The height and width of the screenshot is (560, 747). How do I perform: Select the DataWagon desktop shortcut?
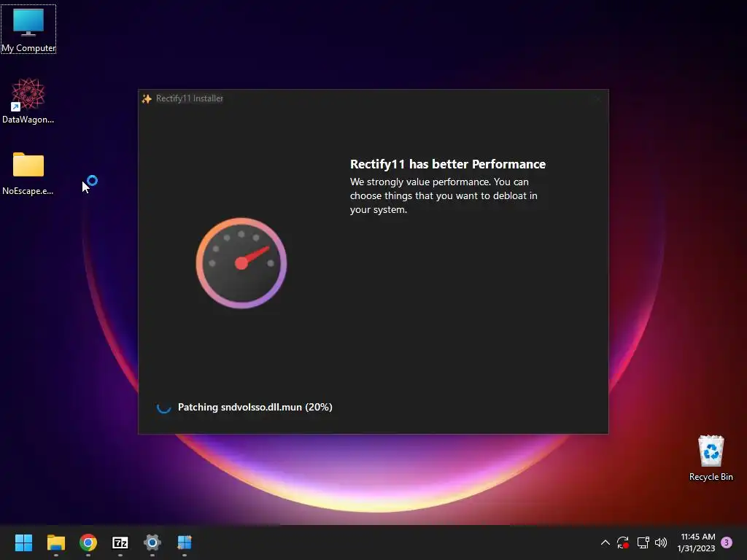28,101
